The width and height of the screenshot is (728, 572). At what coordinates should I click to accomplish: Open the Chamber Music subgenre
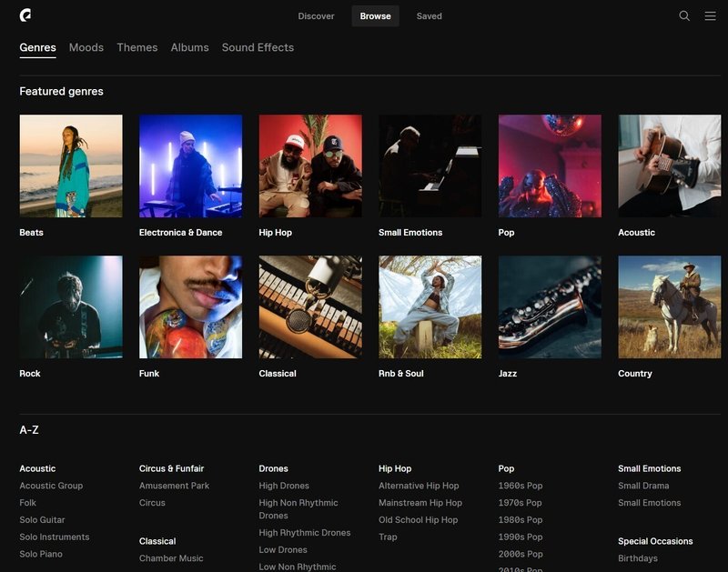(x=171, y=558)
